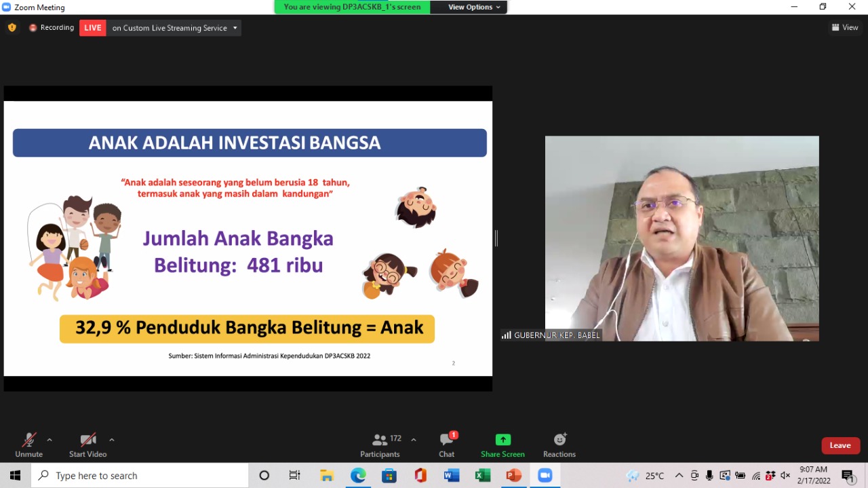Toggle the system volume mute icon
This screenshot has width=868, height=488.
click(785, 476)
